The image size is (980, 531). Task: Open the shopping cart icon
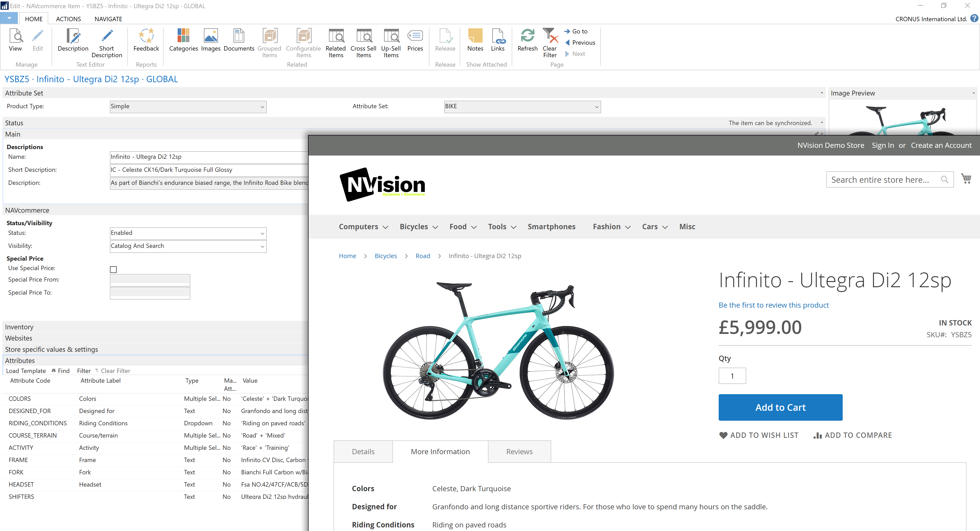(x=966, y=179)
